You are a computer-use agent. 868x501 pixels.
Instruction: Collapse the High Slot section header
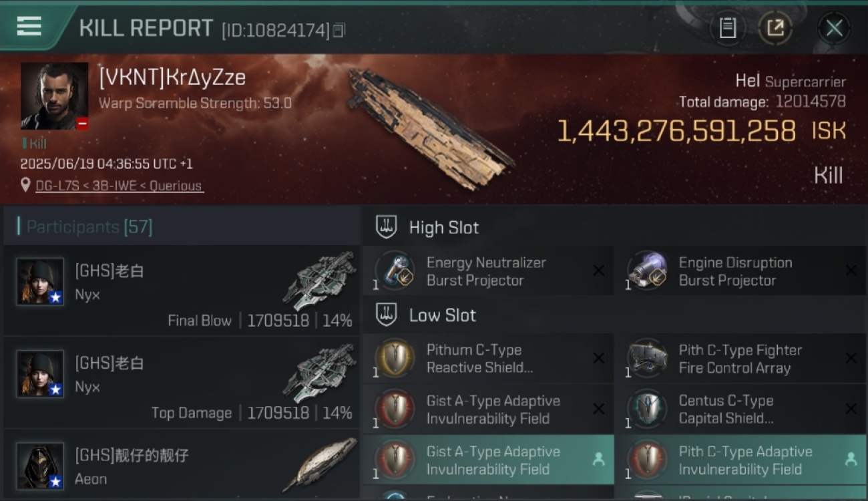coord(614,227)
